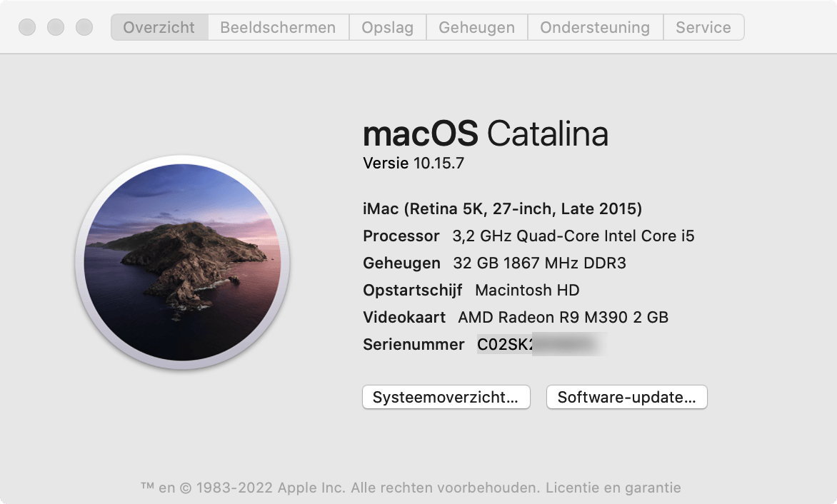Screen dimensions: 837x504
Task: Click the Processor specification line
Action: pos(528,236)
